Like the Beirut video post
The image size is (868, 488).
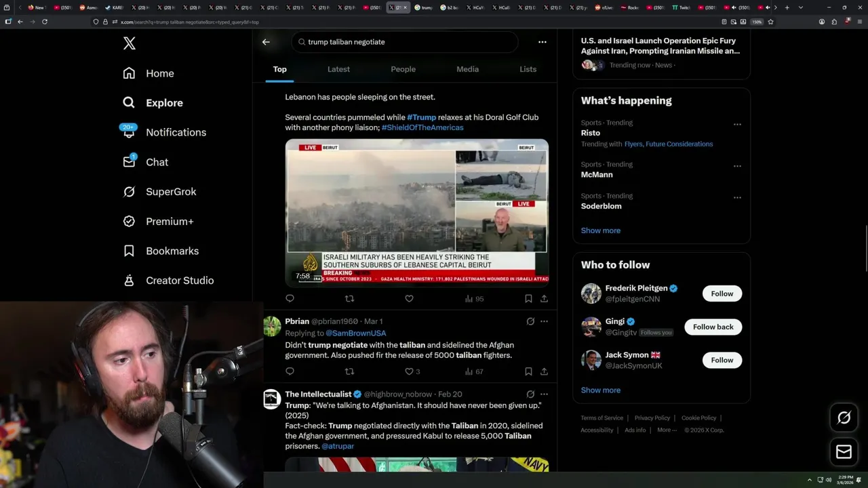pyautogui.click(x=409, y=298)
